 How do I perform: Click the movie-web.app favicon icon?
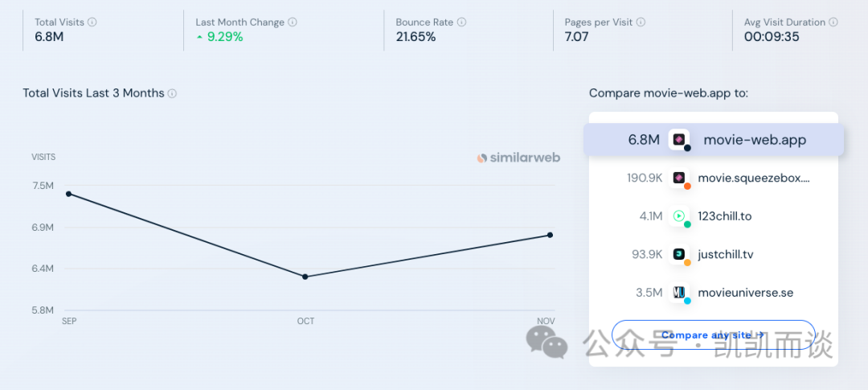point(680,140)
